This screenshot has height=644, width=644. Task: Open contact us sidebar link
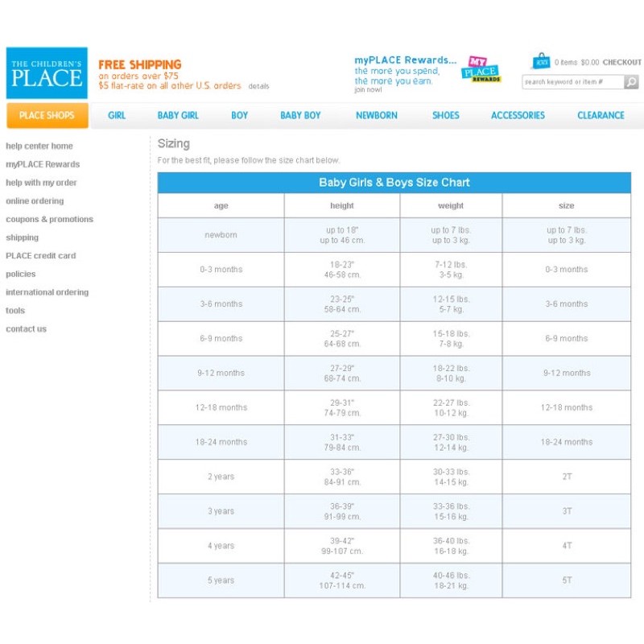tap(27, 329)
